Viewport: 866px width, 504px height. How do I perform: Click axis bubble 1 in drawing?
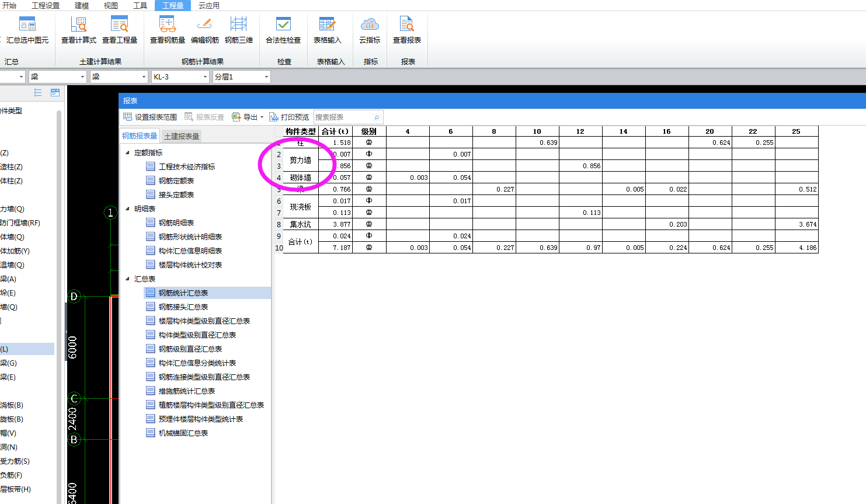point(111,213)
